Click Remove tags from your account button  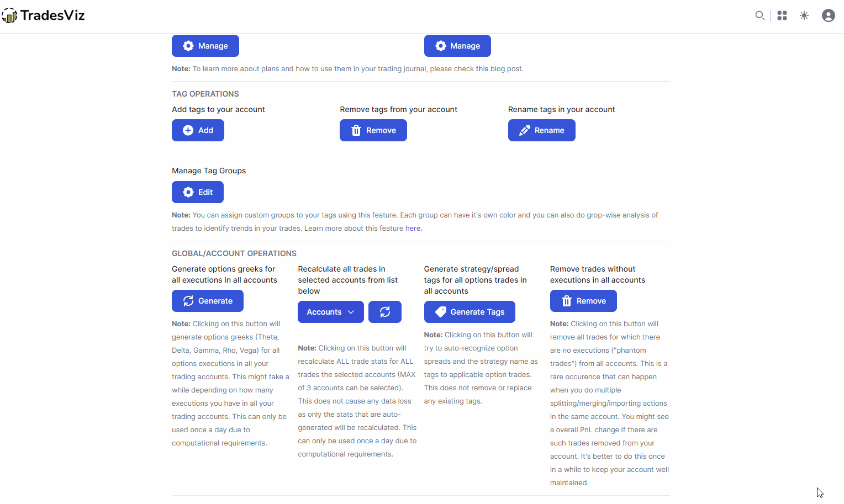[373, 130]
